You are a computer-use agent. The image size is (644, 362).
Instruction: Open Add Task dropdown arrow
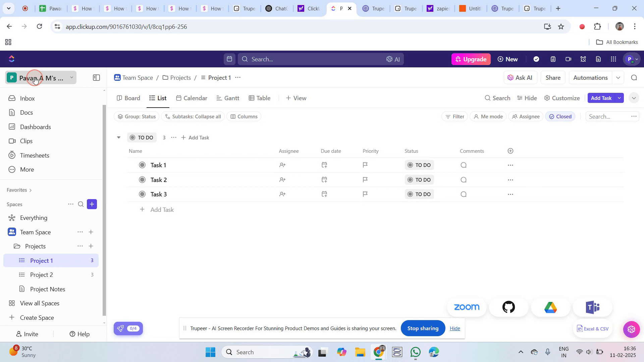(x=620, y=98)
